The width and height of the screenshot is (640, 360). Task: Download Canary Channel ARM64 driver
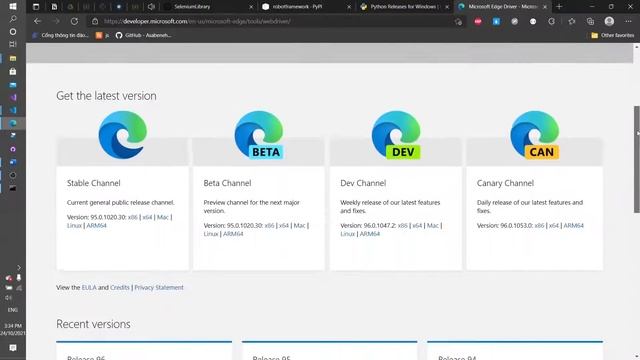click(x=573, y=225)
